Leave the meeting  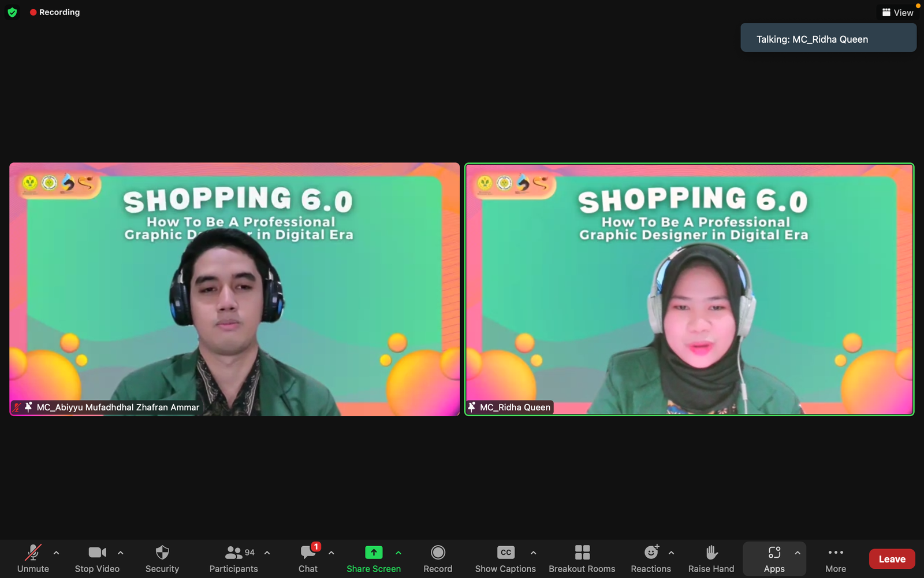tap(892, 559)
